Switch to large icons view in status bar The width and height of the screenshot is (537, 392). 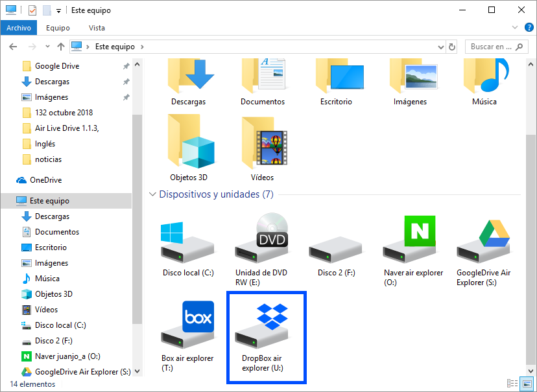pos(527,384)
